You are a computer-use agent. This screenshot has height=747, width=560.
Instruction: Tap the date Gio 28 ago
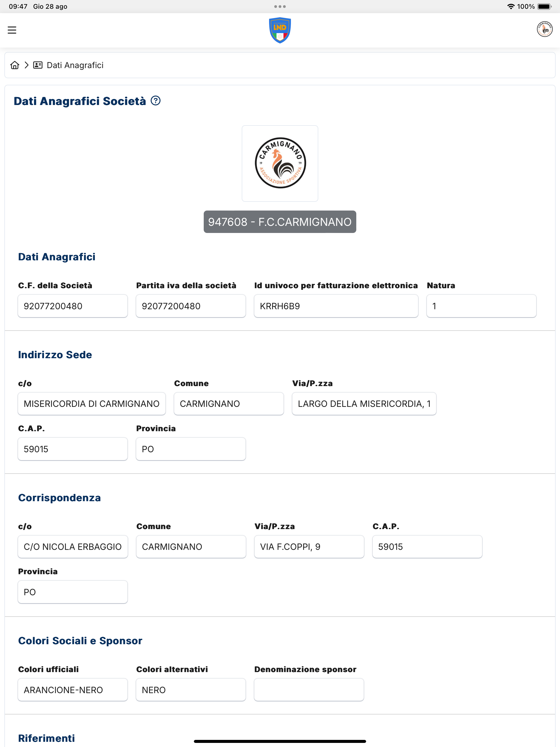(50, 6)
